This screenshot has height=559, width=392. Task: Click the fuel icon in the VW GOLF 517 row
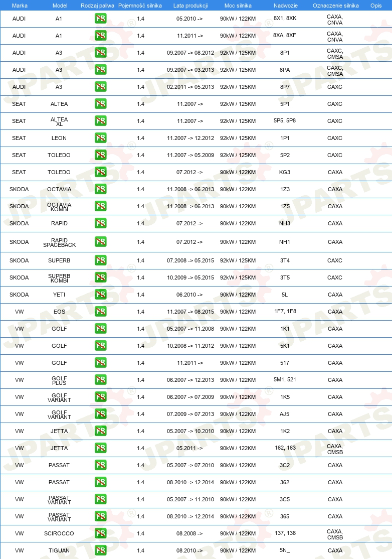click(100, 363)
